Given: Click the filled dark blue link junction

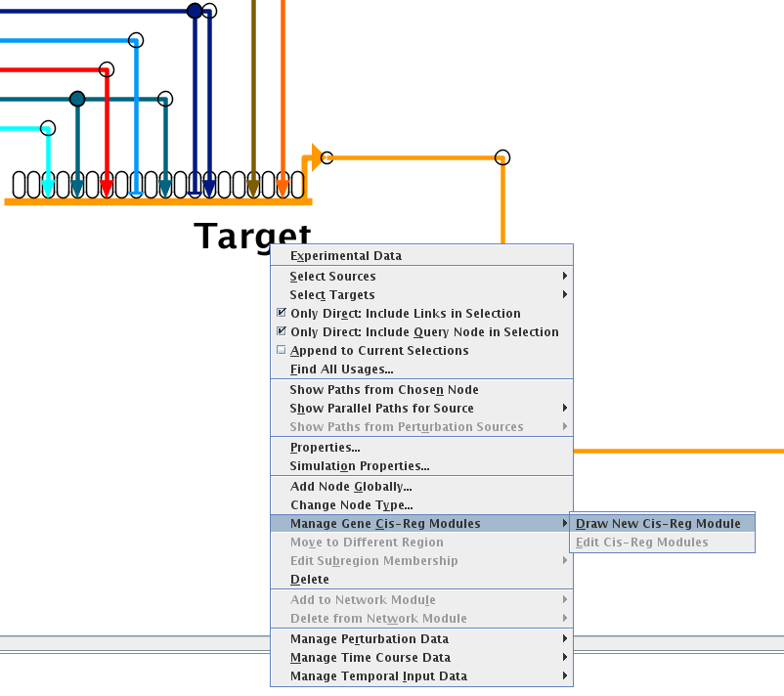Looking at the screenshot, I should 195,11.
